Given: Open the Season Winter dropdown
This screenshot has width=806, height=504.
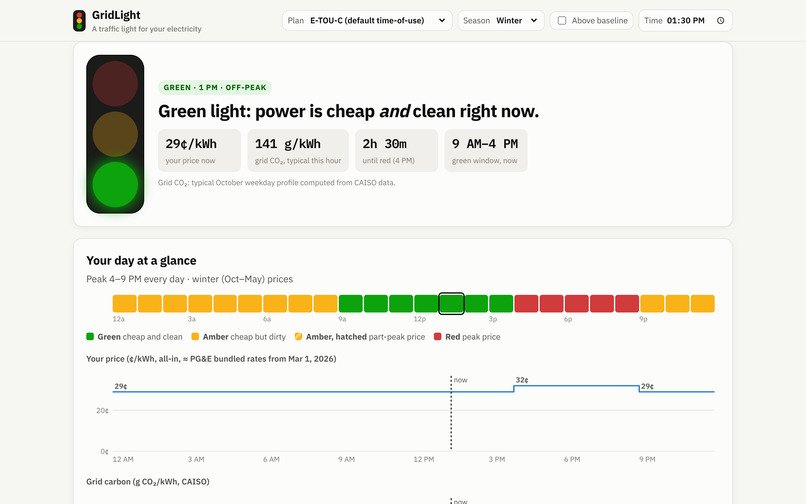Looking at the screenshot, I should 501,21.
